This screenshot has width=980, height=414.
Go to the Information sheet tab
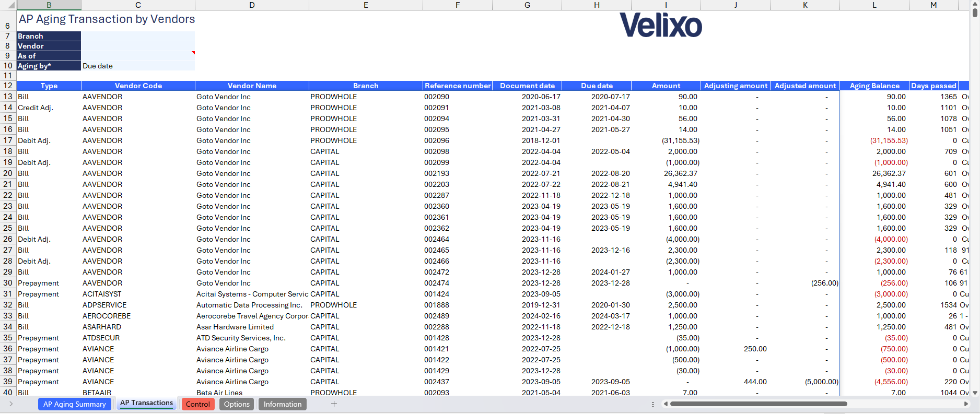click(282, 404)
